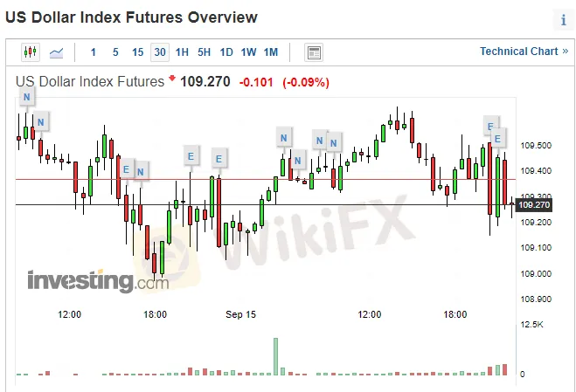Click the last E marker on the right
This screenshot has width=576, height=392.
(498, 138)
